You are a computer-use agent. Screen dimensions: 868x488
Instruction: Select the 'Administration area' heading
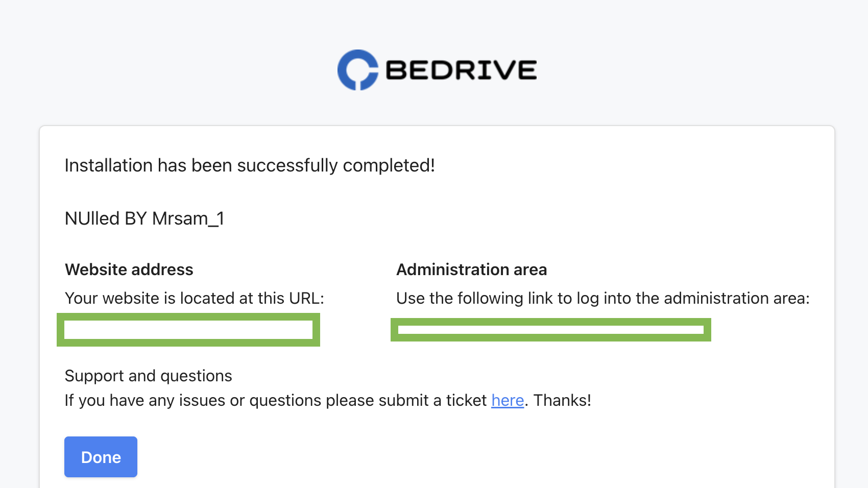(x=472, y=270)
